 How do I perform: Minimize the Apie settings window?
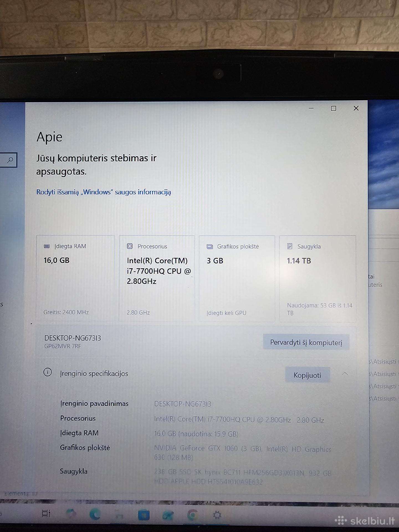coord(311,108)
